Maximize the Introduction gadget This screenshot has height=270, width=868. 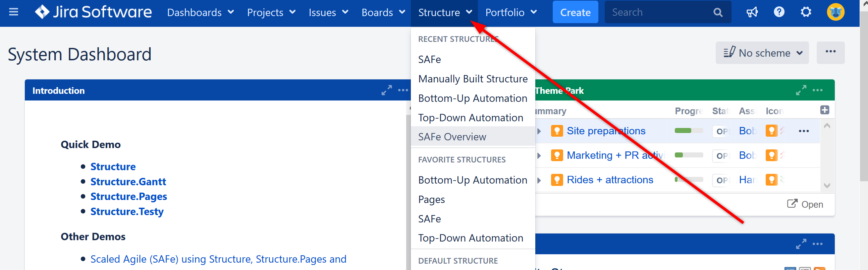[x=386, y=90]
